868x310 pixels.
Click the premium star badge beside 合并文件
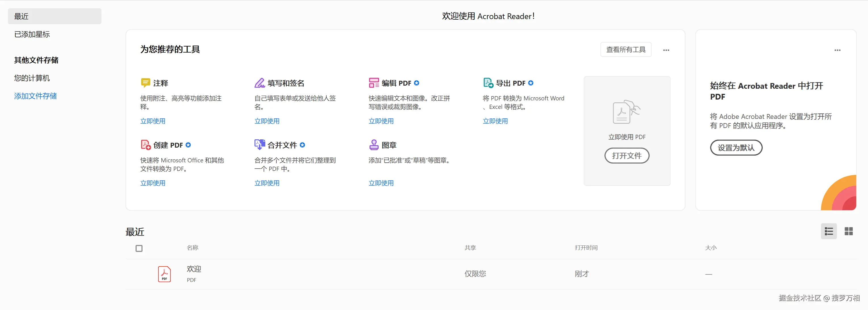[302, 145]
